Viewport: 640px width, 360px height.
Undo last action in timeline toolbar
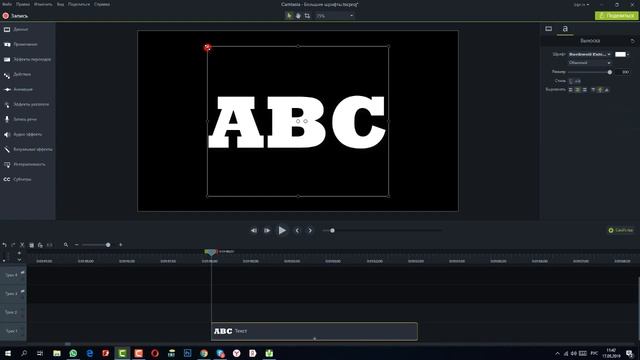tap(4, 245)
